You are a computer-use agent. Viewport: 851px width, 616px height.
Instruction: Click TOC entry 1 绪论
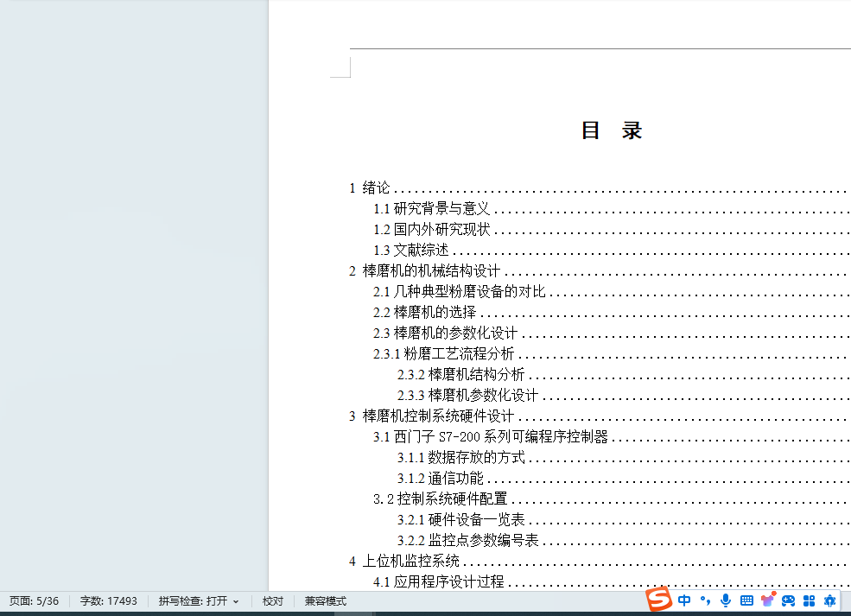(369, 187)
